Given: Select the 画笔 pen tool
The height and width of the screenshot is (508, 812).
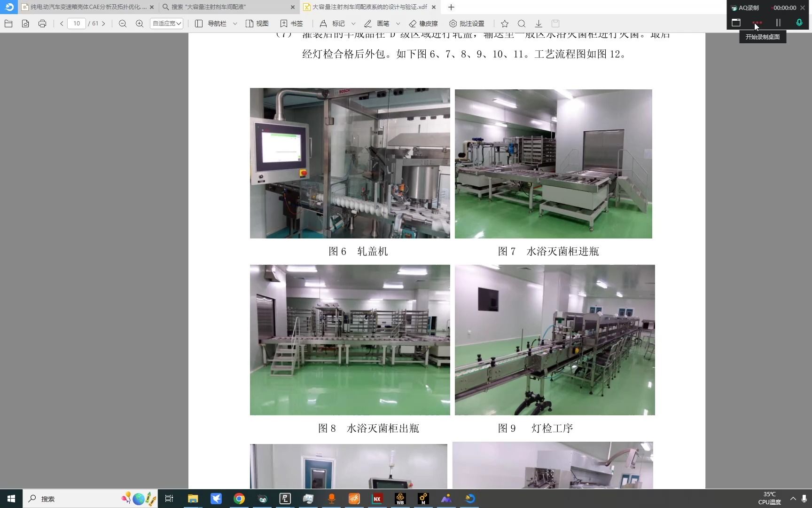Looking at the screenshot, I should click(x=377, y=24).
